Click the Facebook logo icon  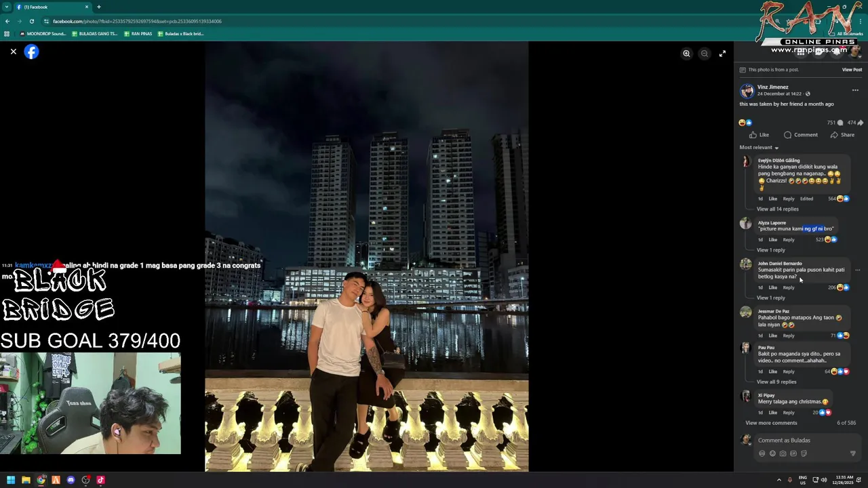point(31,52)
